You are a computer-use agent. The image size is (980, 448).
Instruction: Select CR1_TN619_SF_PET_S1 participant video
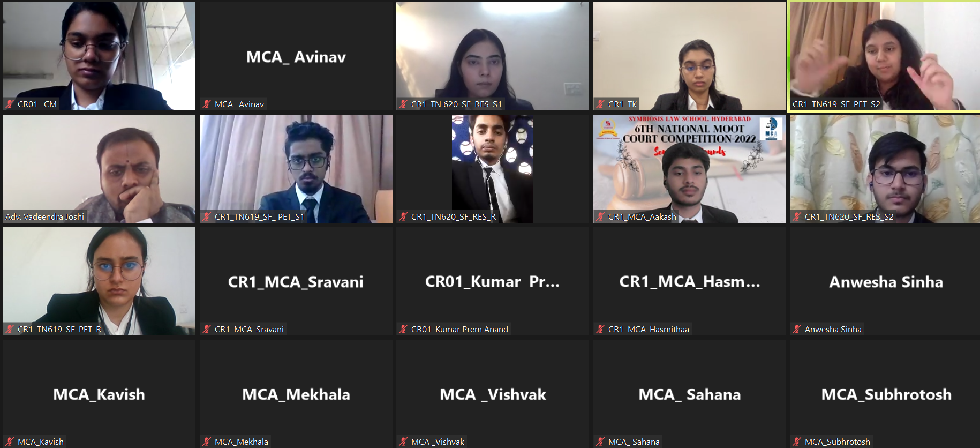click(x=296, y=169)
